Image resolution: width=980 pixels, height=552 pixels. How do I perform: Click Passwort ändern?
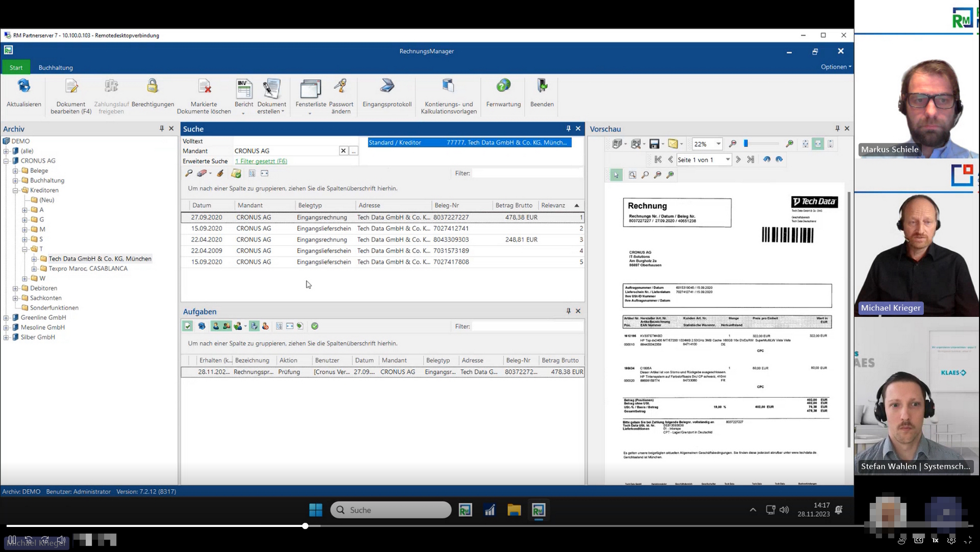(341, 96)
